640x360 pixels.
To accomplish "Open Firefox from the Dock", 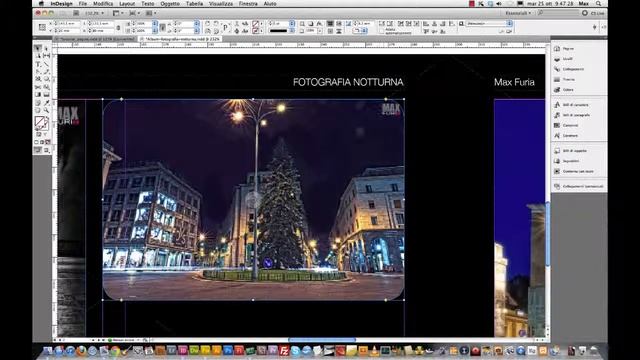I will (81, 350).
